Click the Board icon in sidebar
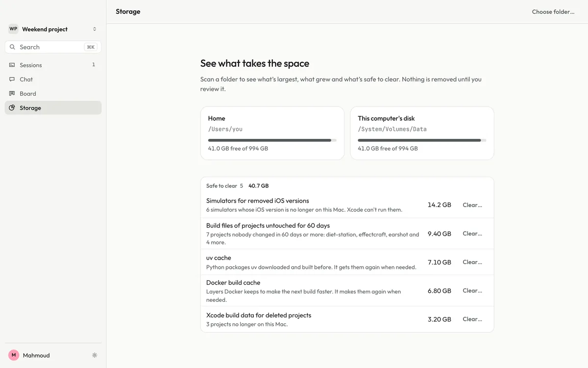This screenshot has height=368, width=588. [12, 93]
